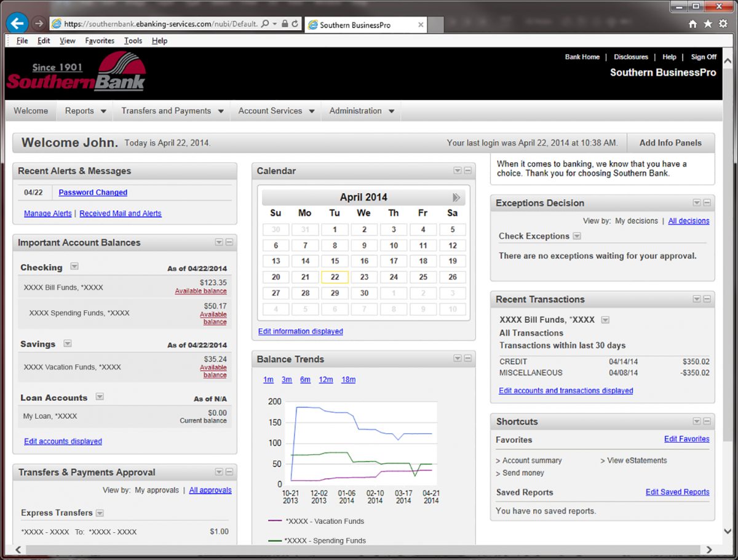Collapse the Exceptions Decision panel
This screenshot has width=738, height=560.
(x=707, y=202)
